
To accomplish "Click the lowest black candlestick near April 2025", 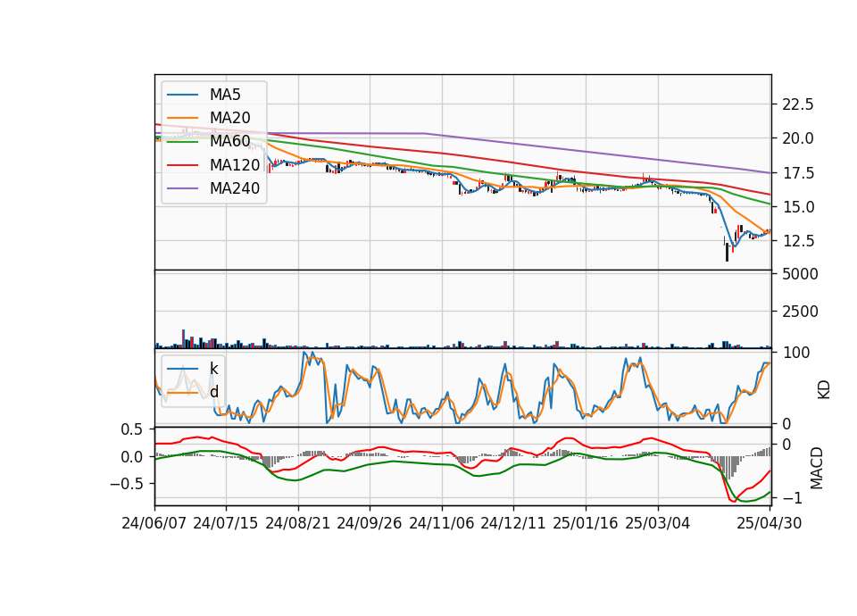I will tap(727, 253).
